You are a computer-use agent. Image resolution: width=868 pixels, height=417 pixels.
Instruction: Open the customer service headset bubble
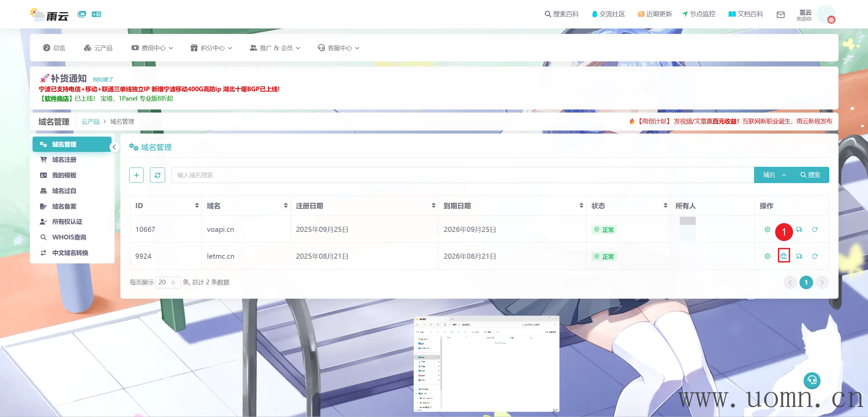click(812, 380)
